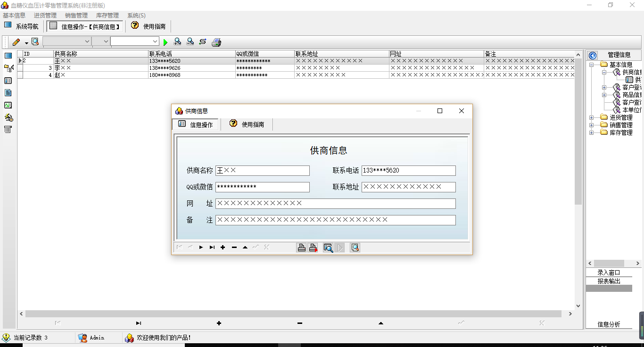644x347 pixels.
Task: Collapse the 供商信息 tree node
Action: [604, 72]
